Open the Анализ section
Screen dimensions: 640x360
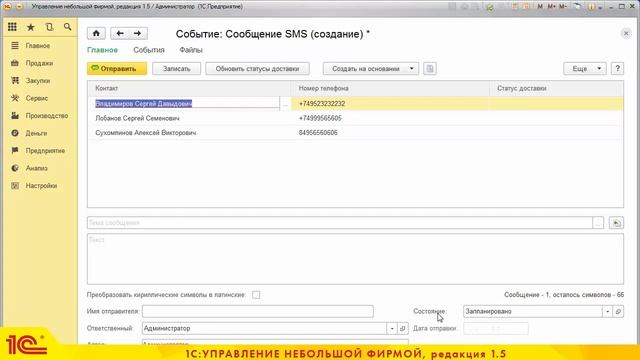click(x=37, y=168)
